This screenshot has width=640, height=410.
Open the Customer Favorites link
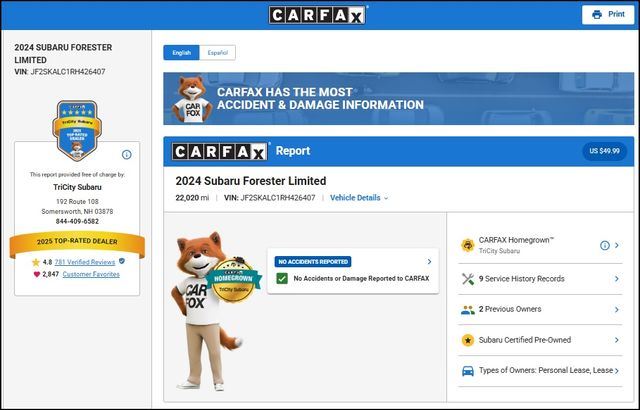[x=91, y=274]
